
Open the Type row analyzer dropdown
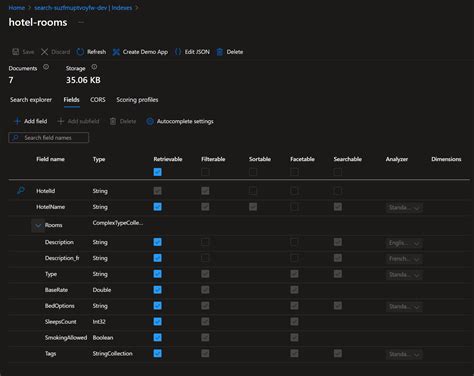tap(404, 275)
